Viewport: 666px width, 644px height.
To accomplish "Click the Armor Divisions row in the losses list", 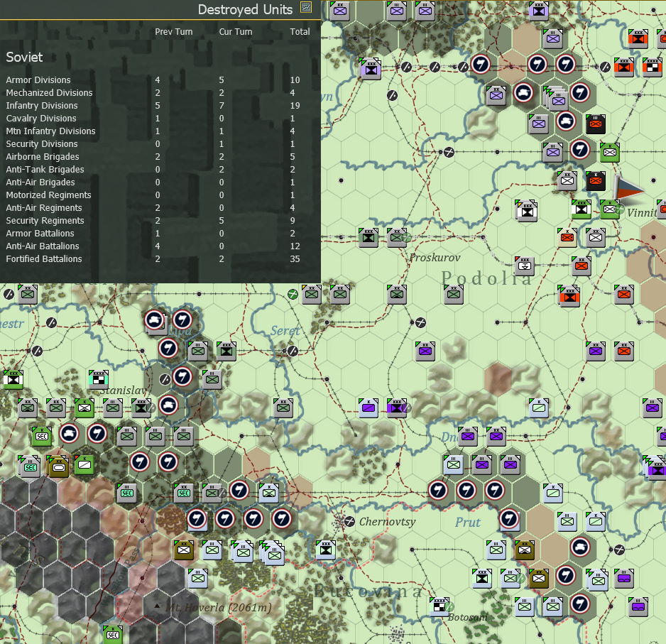I will pyautogui.click(x=38, y=80).
